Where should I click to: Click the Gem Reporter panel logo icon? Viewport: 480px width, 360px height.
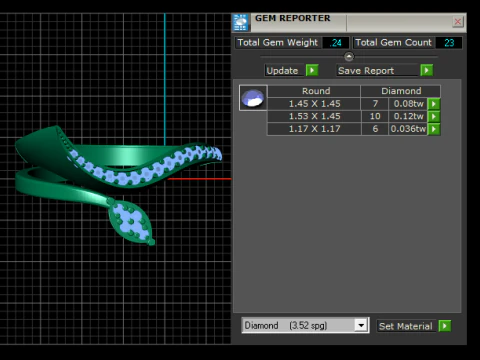tap(240, 22)
